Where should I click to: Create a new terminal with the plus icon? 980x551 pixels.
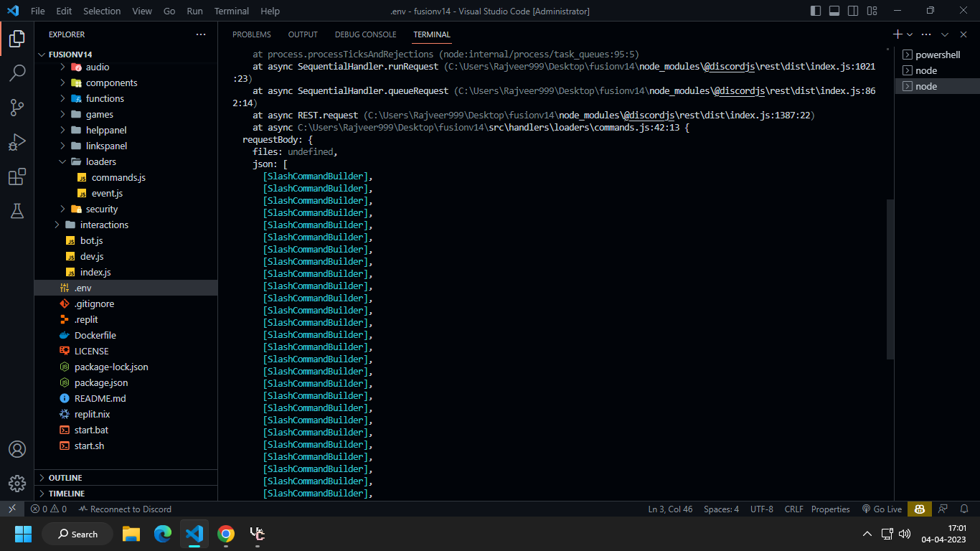click(x=896, y=34)
